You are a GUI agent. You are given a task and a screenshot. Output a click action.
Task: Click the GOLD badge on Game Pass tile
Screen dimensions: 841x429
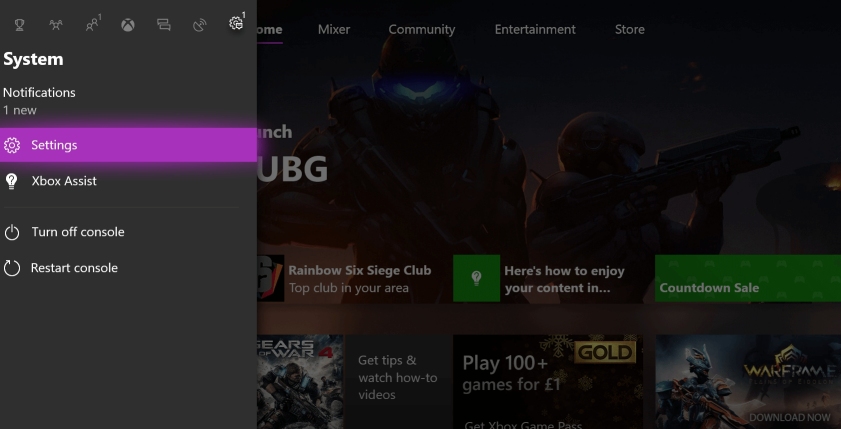click(606, 352)
